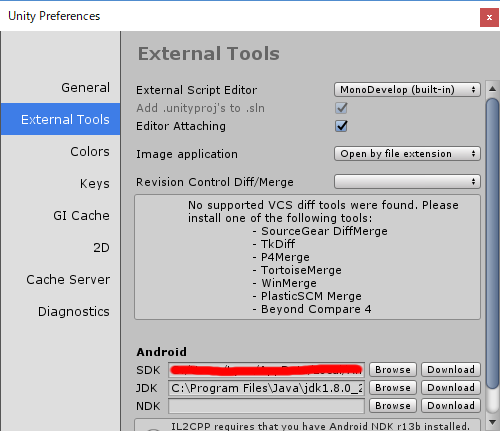Click the 'No supported VCS diff tools' message
Viewport: 500px width, 431px height.
(323, 211)
